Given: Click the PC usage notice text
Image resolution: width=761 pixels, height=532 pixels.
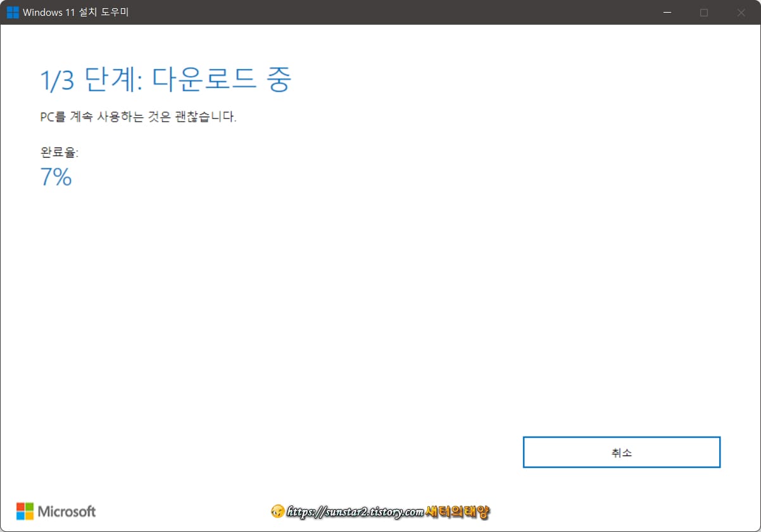Looking at the screenshot, I should coord(137,117).
